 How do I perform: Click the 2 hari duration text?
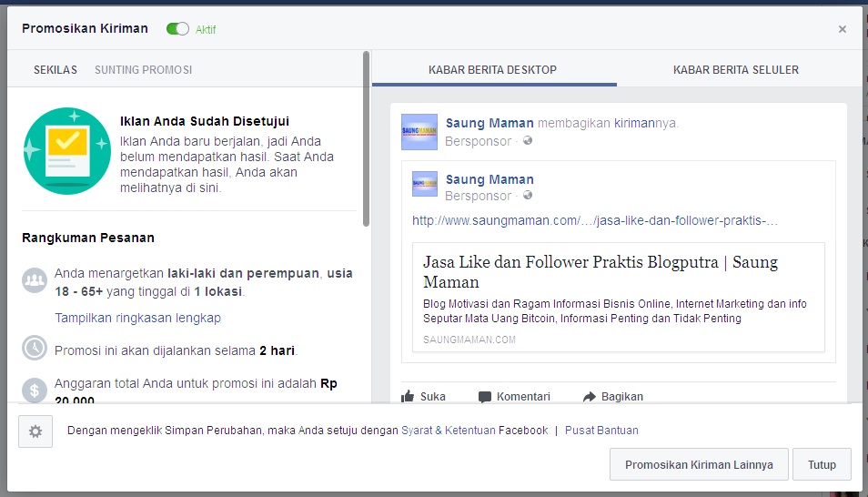[x=277, y=350]
